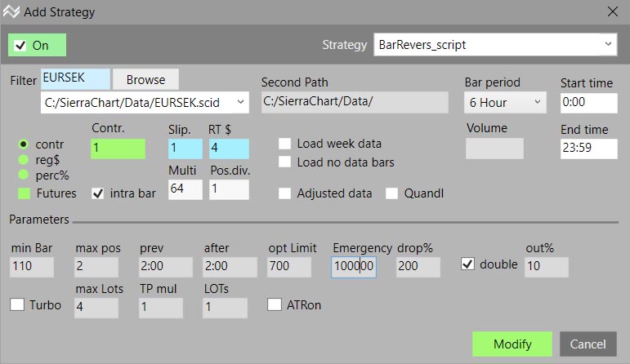
Task: Select the reg$ radio option
Action: [24, 159]
